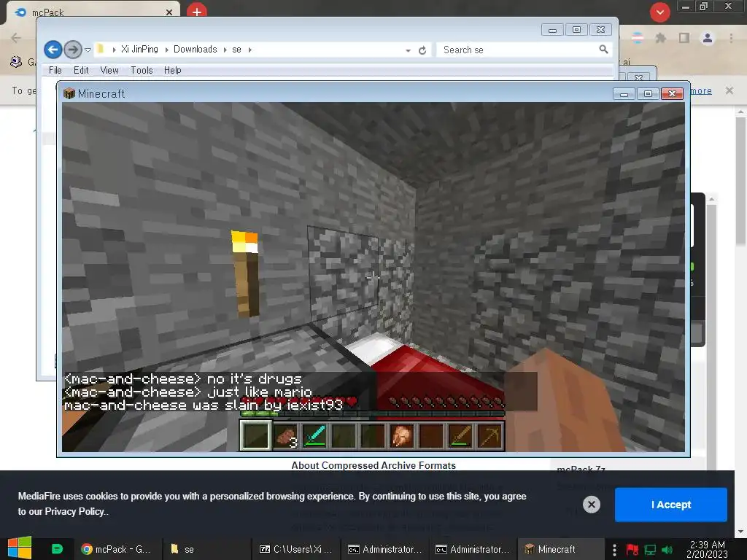747x560 pixels.
Task: Open green chat app in taskbar
Action: [57, 549]
